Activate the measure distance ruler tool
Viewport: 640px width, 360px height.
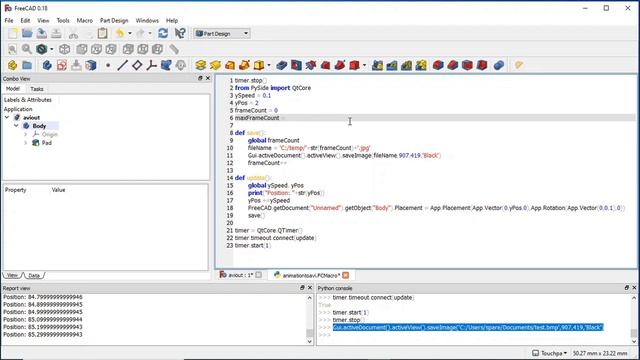(174, 49)
